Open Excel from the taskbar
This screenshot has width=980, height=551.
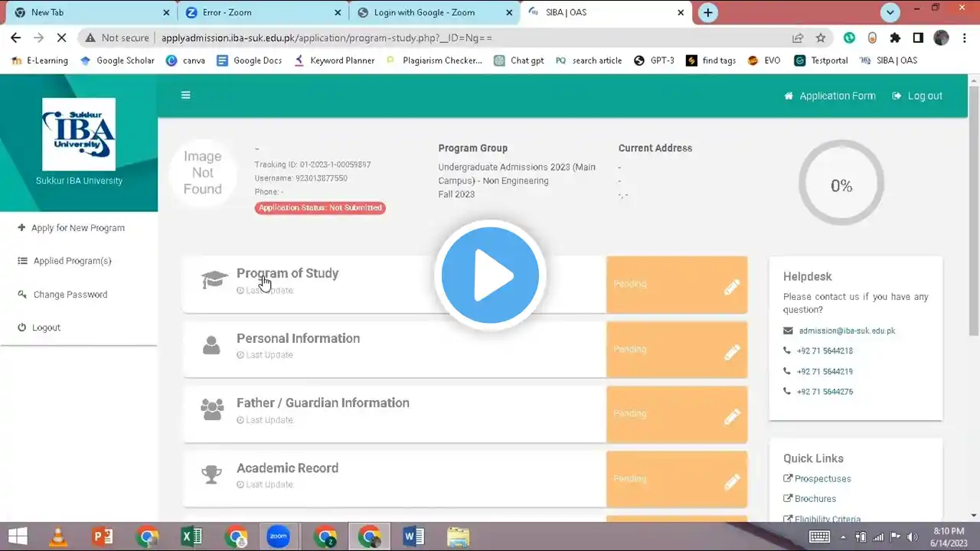point(191,536)
